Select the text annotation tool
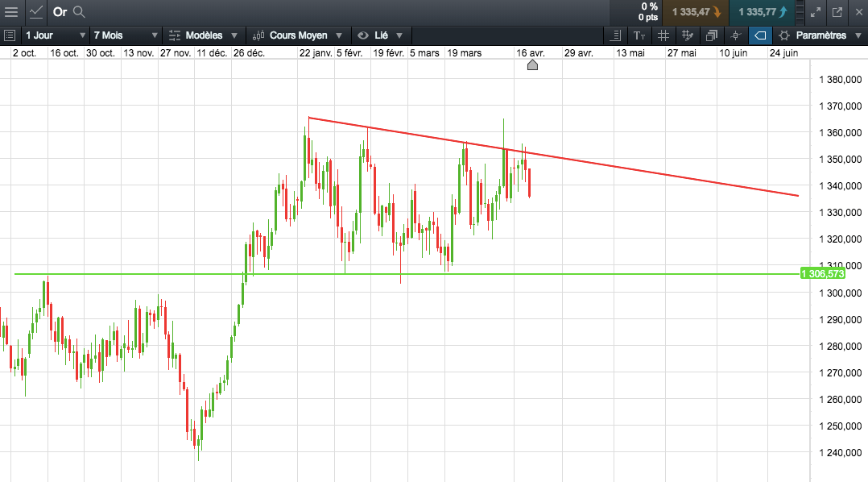868x482 pixels. point(639,35)
